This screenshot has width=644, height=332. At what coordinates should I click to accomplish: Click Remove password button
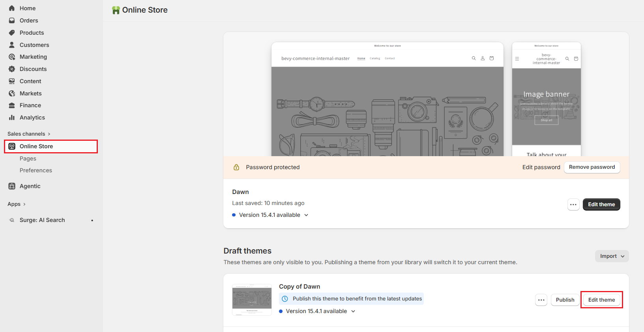pos(592,167)
